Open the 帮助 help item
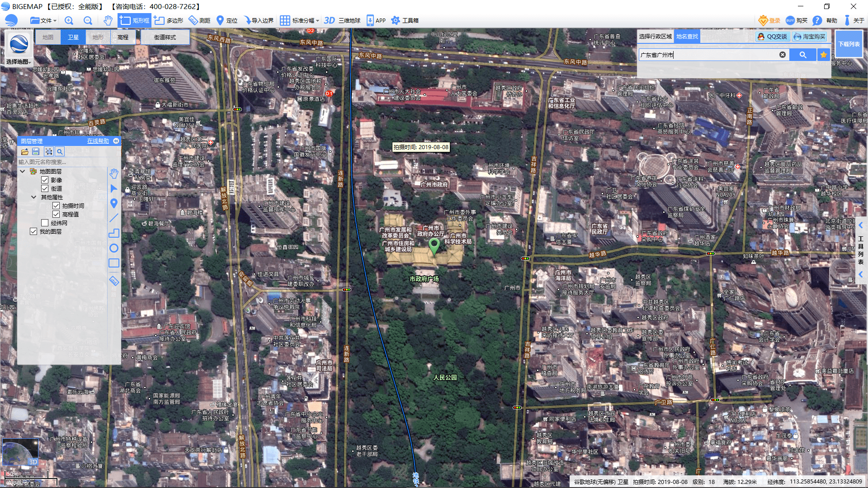 825,20
